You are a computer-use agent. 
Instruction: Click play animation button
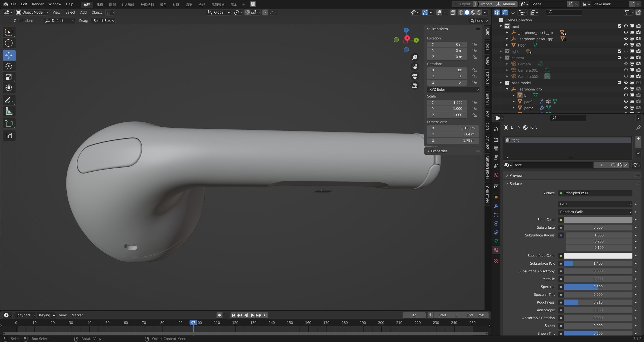click(252, 315)
